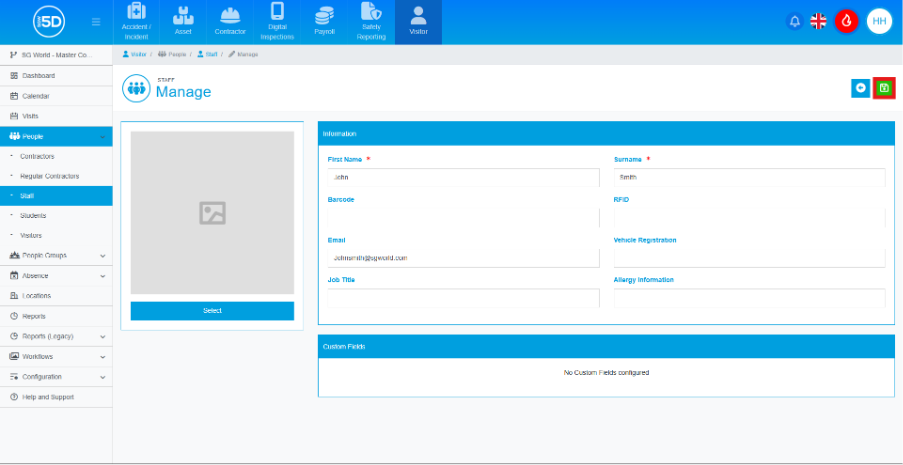Open the Payroll module

tap(324, 22)
